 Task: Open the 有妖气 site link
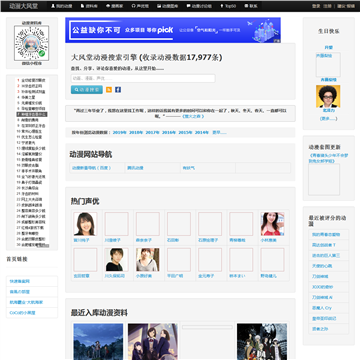pos(189,168)
